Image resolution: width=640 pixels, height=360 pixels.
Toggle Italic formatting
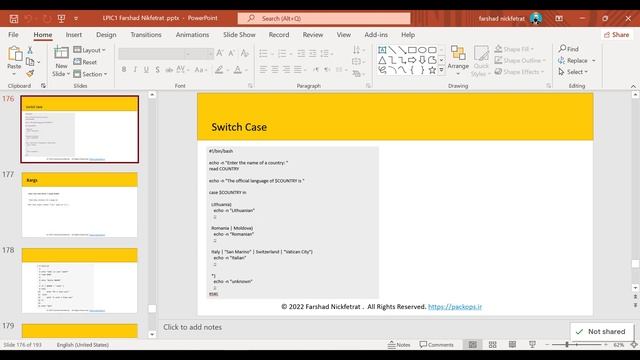[x=135, y=70]
